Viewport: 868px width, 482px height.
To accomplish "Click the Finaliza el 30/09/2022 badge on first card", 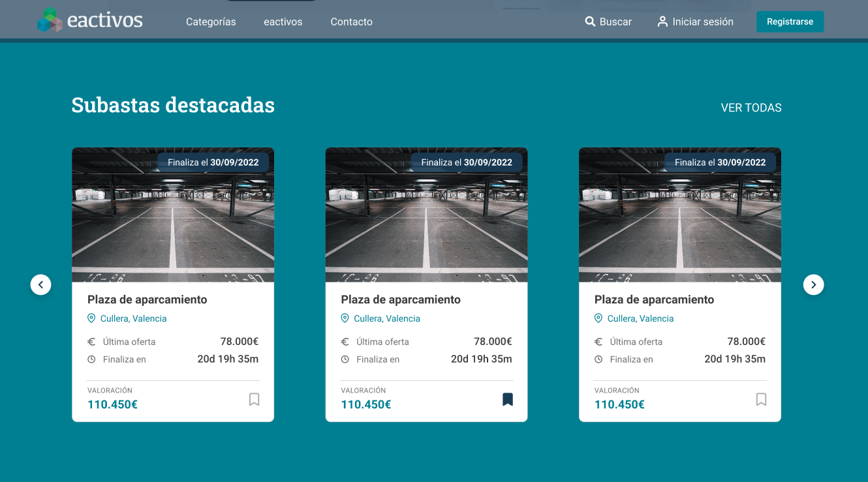I will 213,162.
